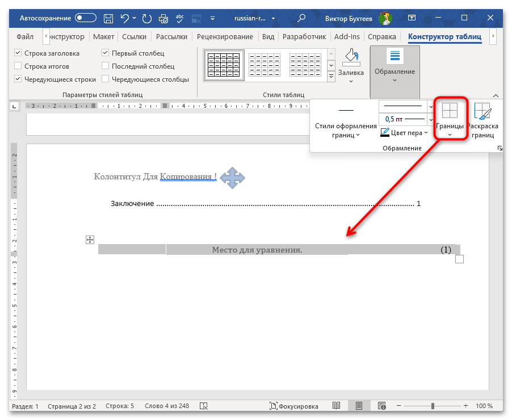Click the zoom slider handle
Screen dimensions: 512x420
click(x=433, y=406)
